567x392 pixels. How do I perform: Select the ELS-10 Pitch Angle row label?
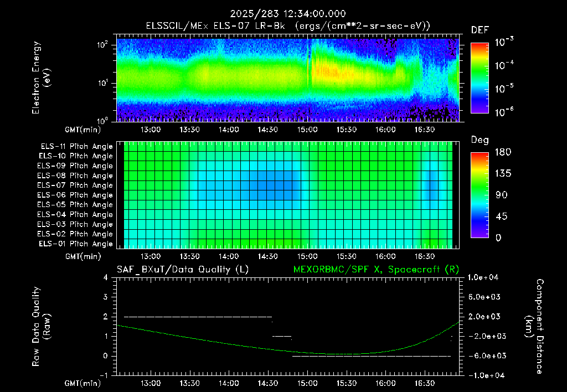coord(76,156)
